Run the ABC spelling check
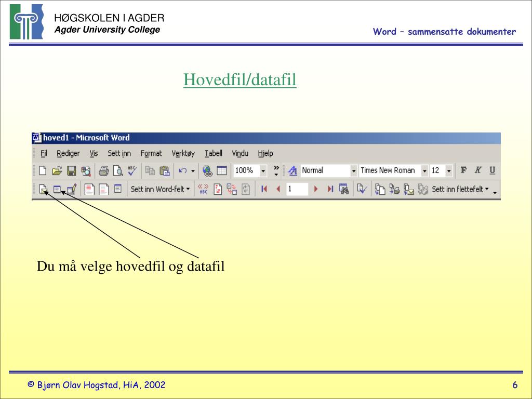The width and height of the screenshot is (532, 399). point(132,170)
